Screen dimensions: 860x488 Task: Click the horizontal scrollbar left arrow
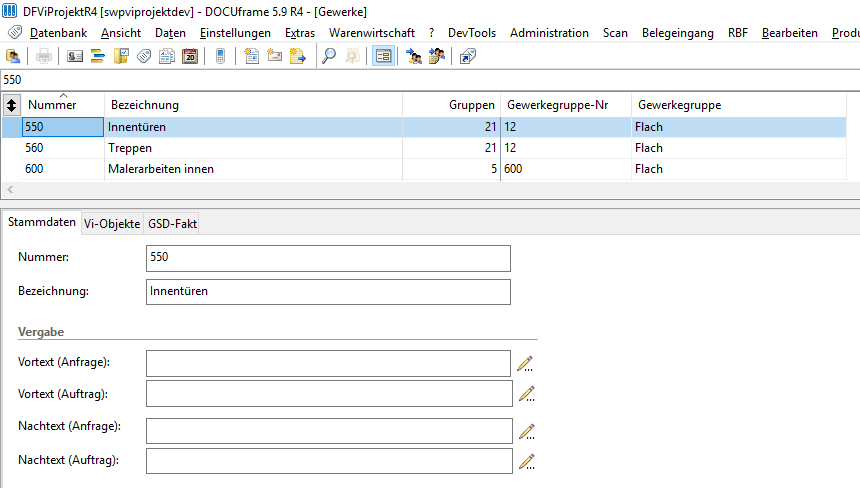tap(10, 190)
